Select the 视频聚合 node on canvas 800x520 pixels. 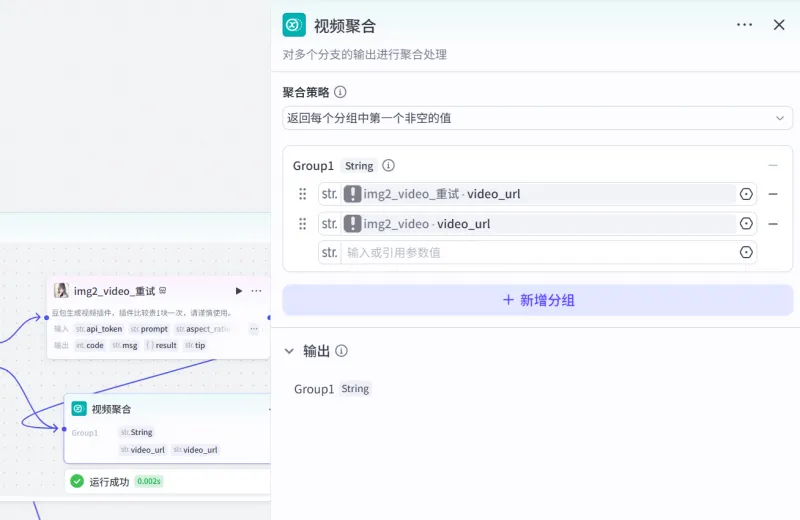[x=167, y=428]
